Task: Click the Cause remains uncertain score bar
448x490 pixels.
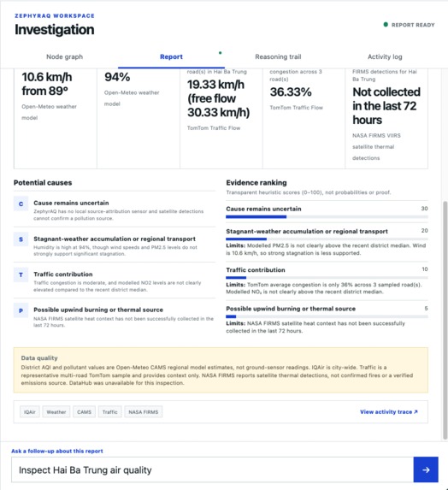Action: (x=327, y=216)
